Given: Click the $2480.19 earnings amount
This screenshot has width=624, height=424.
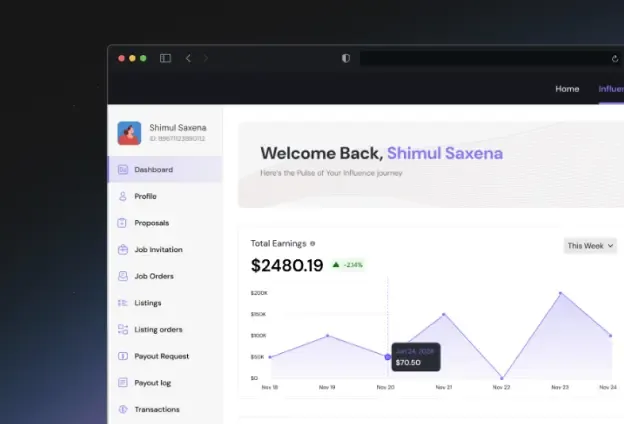Looking at the screenshot, I should (x=287, y=266).
